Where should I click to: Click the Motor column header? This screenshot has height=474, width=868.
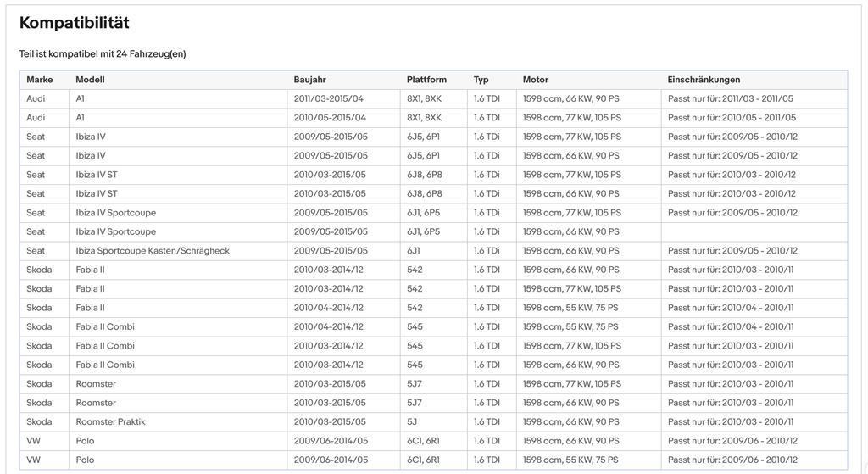(x=536, y=80)
